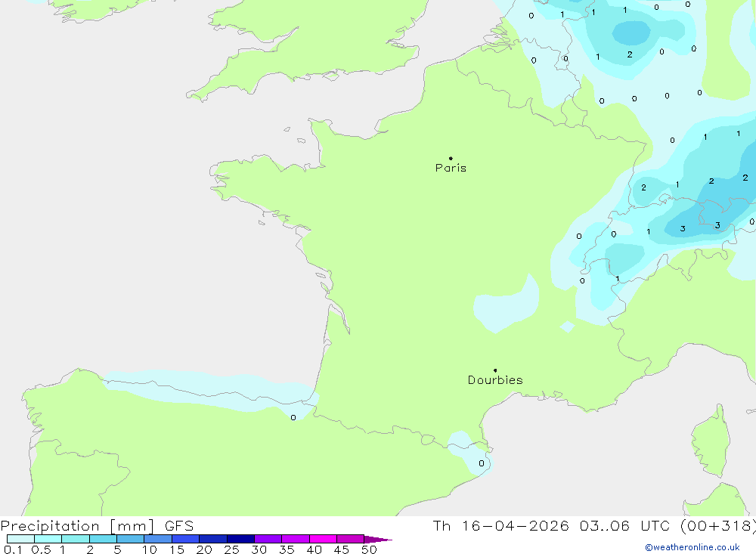Click the Paris city label
Screen dimensions: 756x554
click(x=451, y=168)
